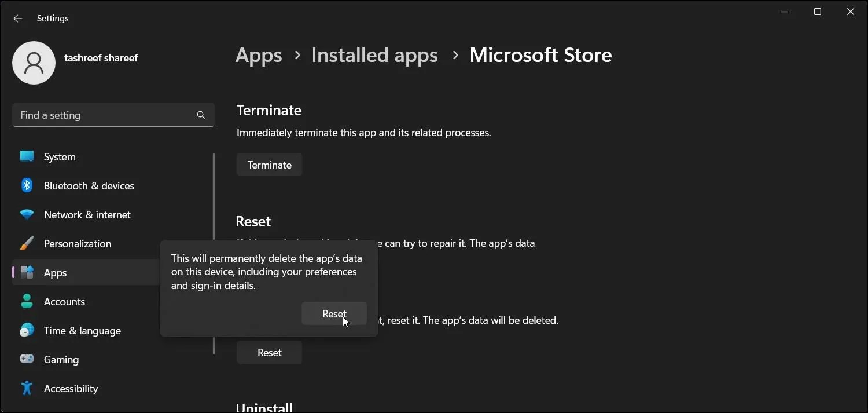Select the Accessibility person icon
The image size is (868, 413).
[27, 388]
